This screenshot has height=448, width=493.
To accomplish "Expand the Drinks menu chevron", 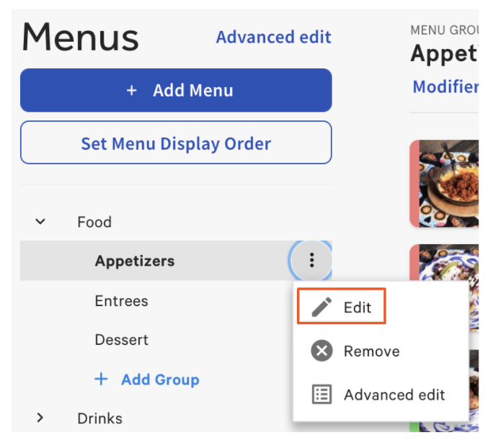I will (41, 418).
